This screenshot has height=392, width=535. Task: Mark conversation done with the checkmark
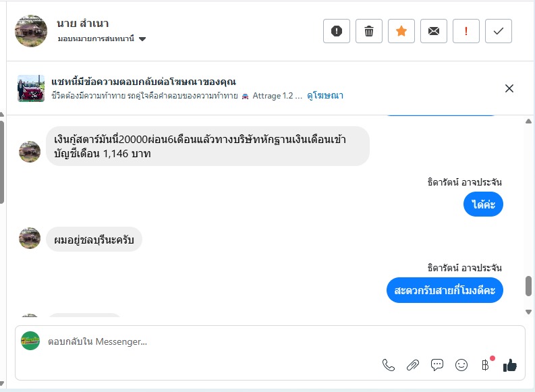499,31
